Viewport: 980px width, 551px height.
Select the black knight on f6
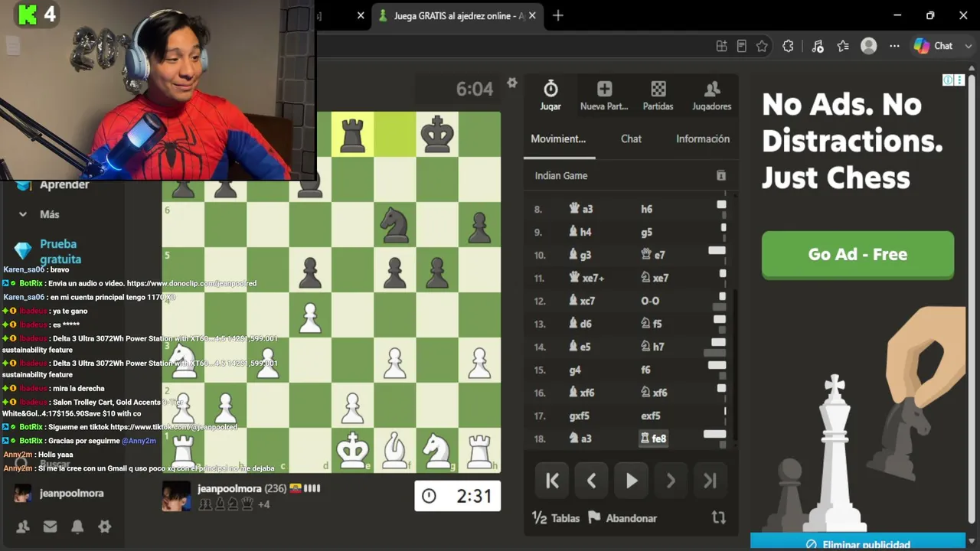(x=395, y=225)
